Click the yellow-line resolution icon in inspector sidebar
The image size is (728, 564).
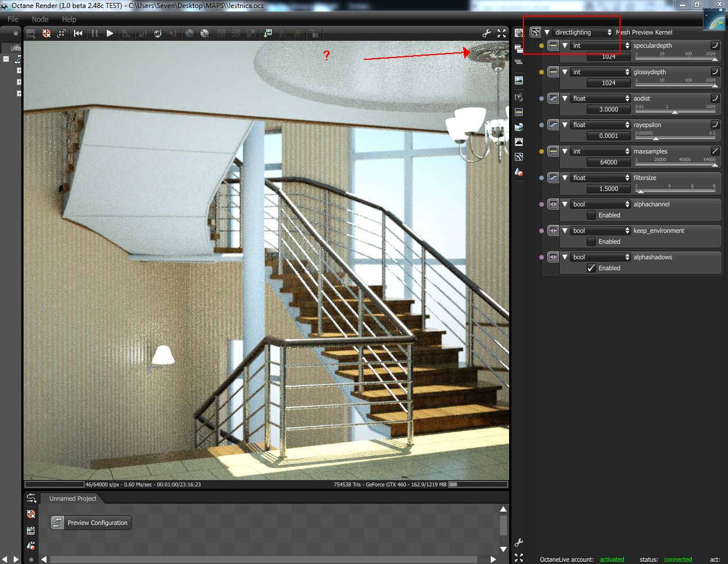pos(519,112)
